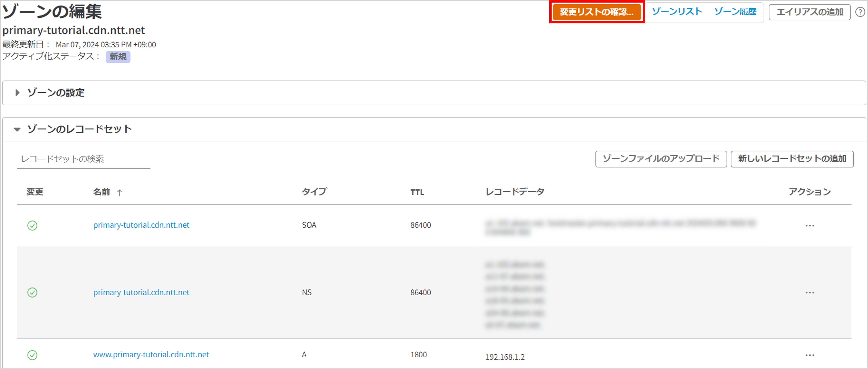Open the SOA primary-tutorial.cdn.ntt.net link

click(x=141, y=225)
